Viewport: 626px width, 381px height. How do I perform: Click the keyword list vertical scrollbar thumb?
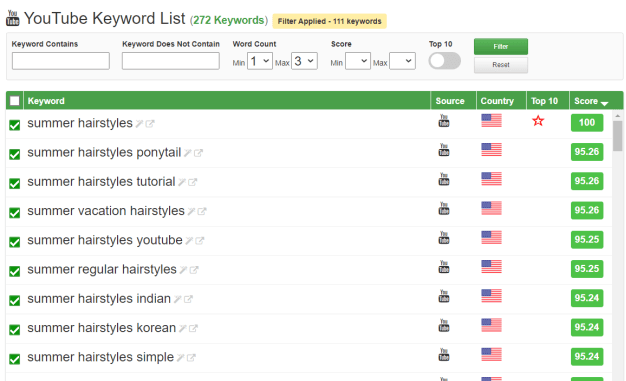coord(618,136)
